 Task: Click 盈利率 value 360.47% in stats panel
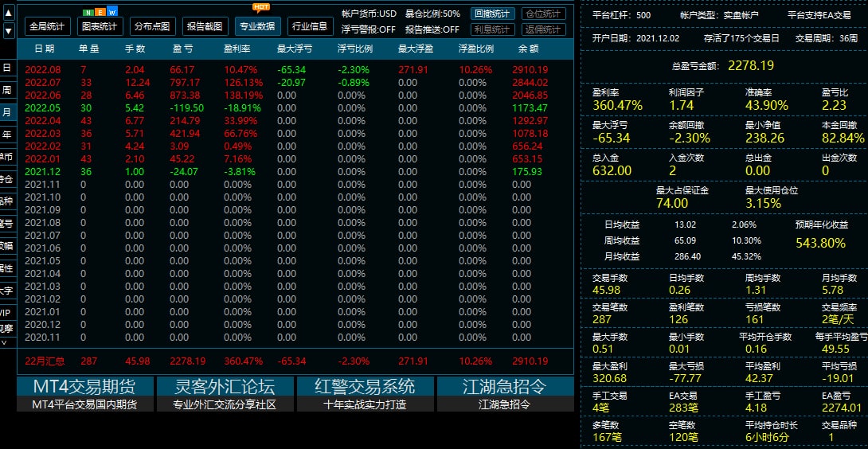click(x=618, y=105)
